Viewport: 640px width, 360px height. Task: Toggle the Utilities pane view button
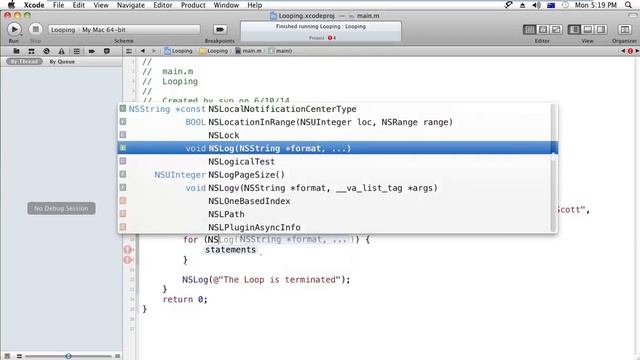click(x=601, y=29)
